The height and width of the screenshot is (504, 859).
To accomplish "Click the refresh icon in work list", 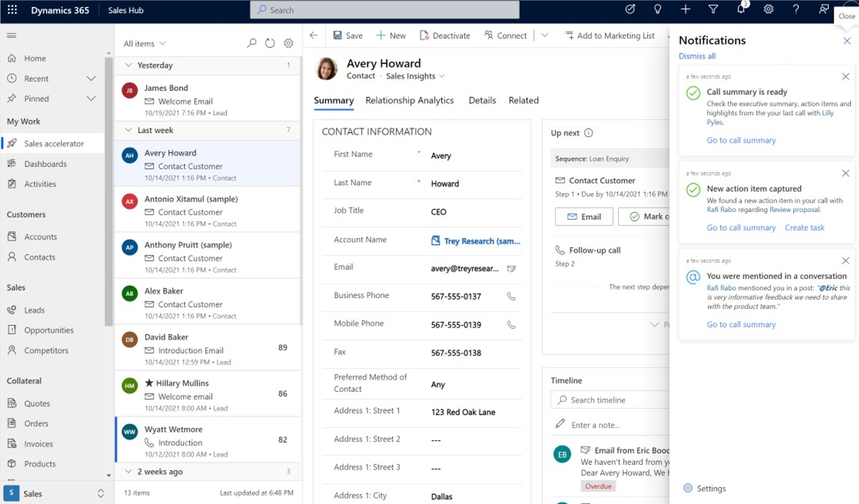I will coord(269,43).
